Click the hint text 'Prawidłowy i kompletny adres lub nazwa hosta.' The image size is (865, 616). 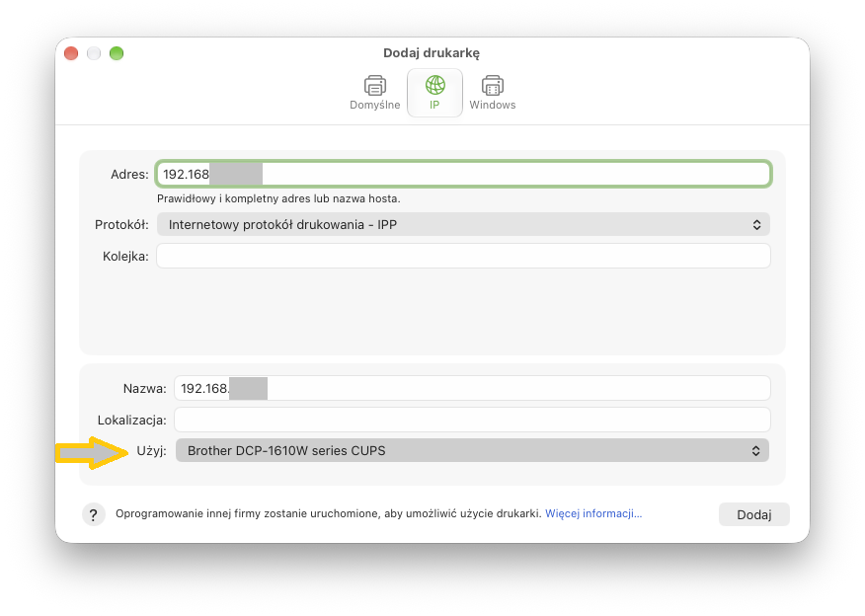278,198
